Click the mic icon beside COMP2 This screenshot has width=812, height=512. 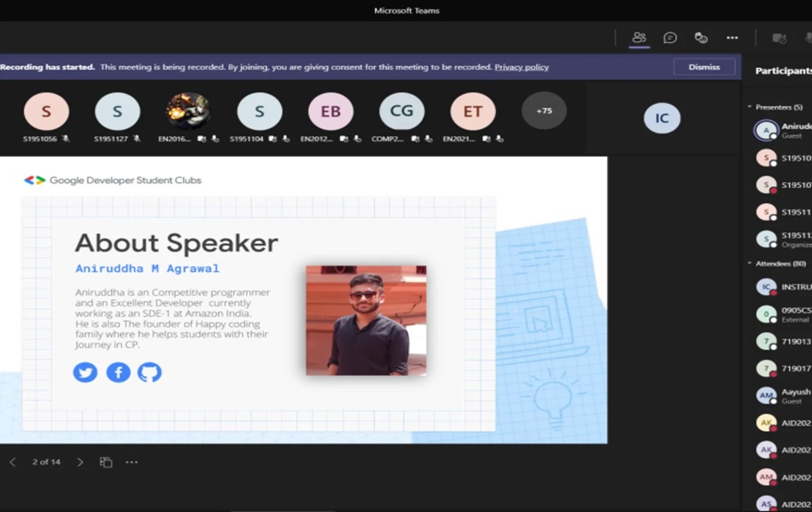pos(428,139)
